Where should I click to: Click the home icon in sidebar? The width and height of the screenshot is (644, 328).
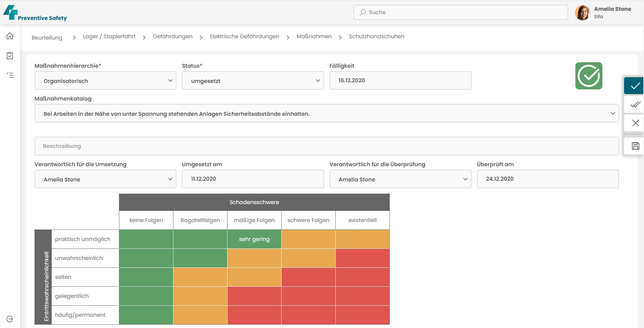pyautogui.click(x=10, y=36)
